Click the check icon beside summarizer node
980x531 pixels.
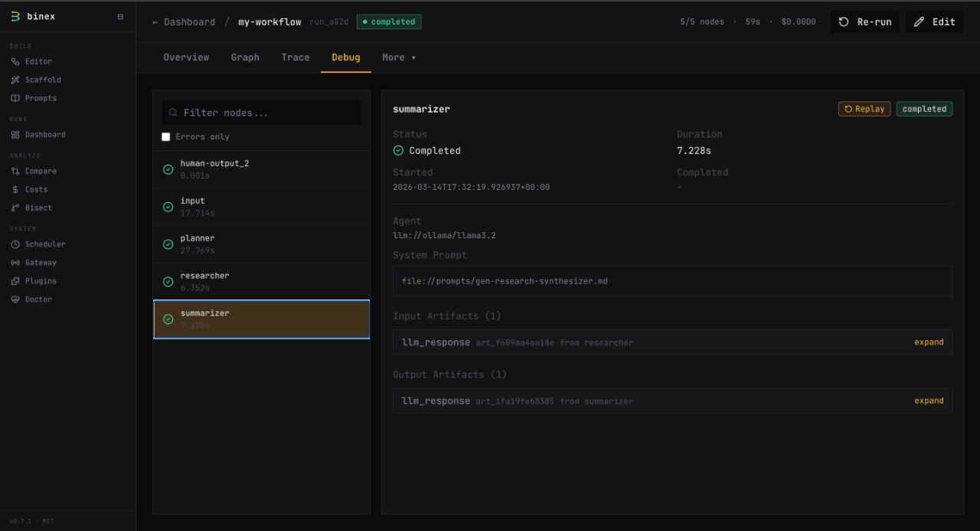(168, 320)
